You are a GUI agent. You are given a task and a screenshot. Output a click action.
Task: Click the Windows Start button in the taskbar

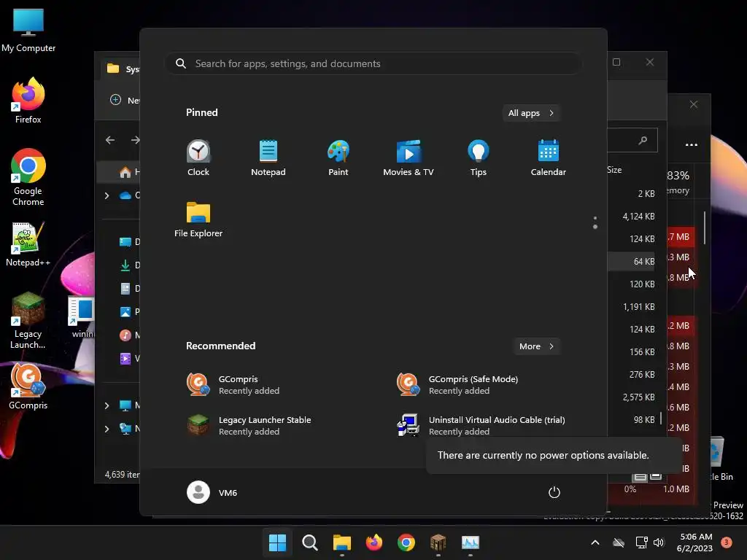point(277,542)
